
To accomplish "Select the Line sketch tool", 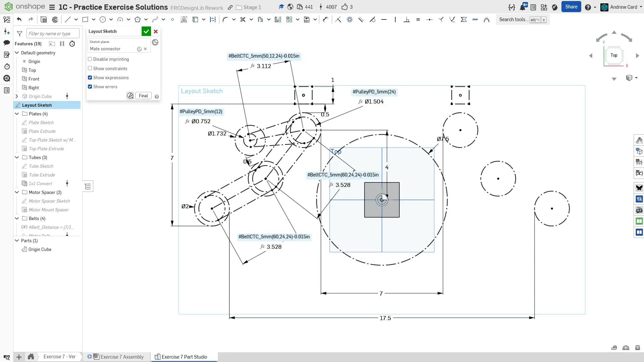I will (x=68, y=19).
